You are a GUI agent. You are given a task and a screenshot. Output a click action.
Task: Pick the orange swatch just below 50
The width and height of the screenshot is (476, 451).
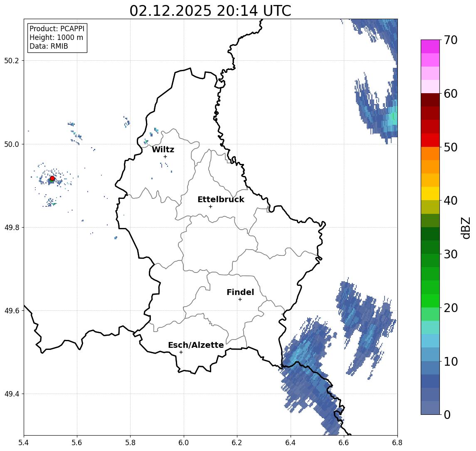click(430, 154)
